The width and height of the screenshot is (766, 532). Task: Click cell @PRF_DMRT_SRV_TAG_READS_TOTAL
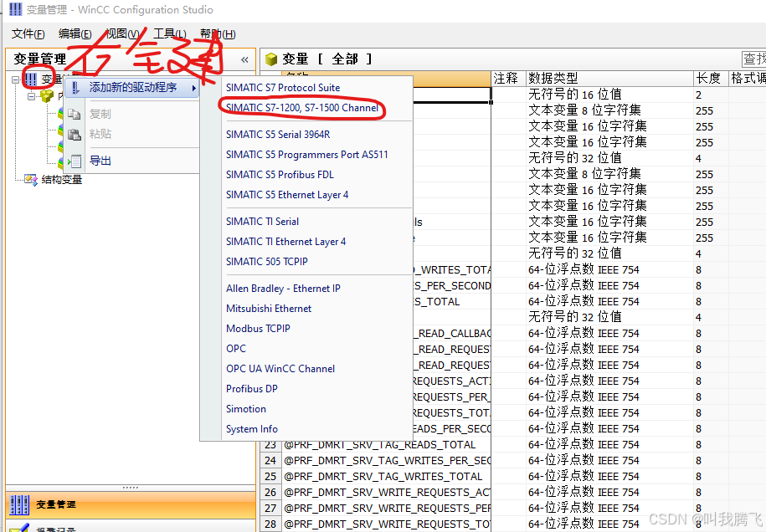click(x=386, y=445)
